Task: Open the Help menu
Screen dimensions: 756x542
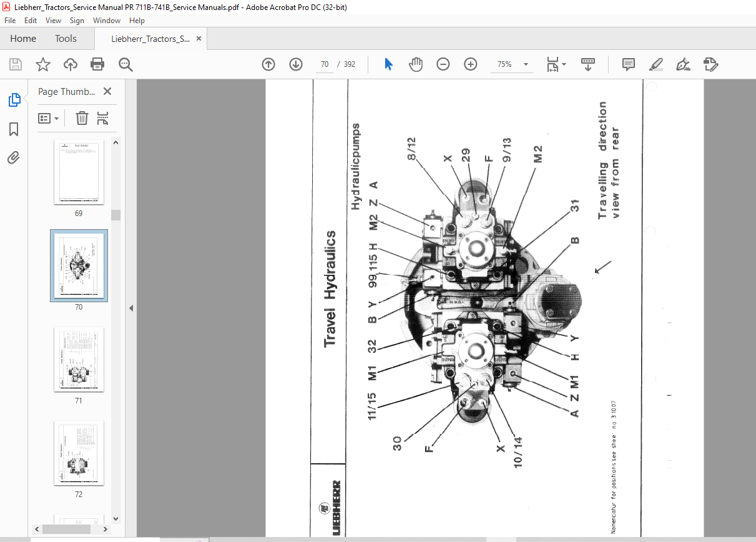Action: pyautogui.click(x=137, y=21)
